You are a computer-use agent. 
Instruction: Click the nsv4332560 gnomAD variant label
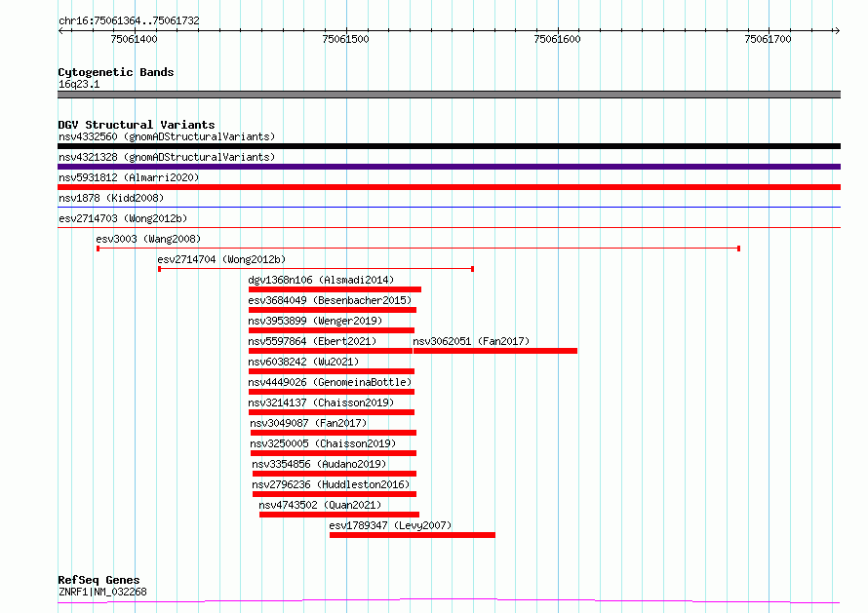167,136
